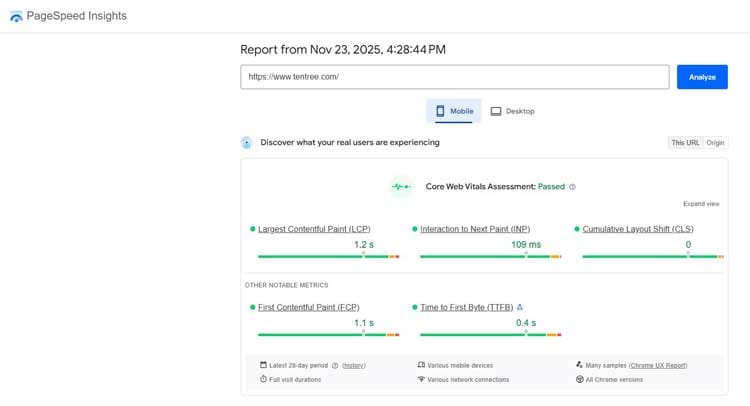Screen dimensions: 750x406
Task: Switch to the Mobile tab
Action: (x=453, y=111)
